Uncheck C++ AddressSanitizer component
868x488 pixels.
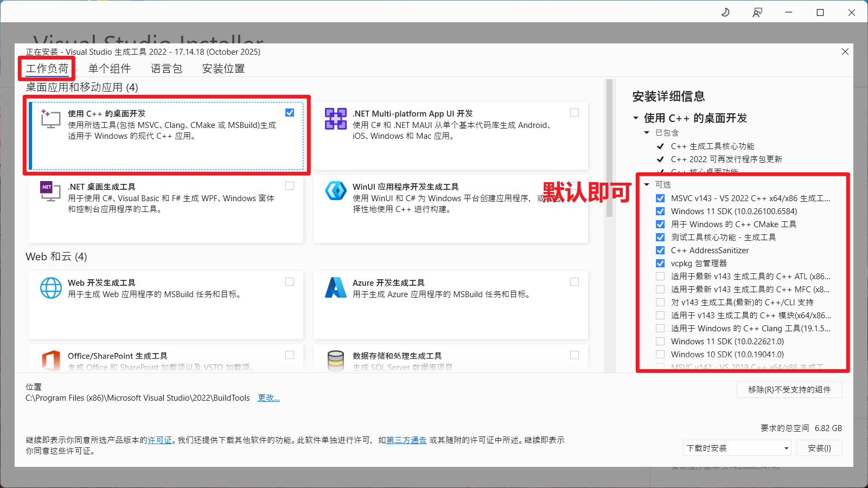(x=660, y=251)
